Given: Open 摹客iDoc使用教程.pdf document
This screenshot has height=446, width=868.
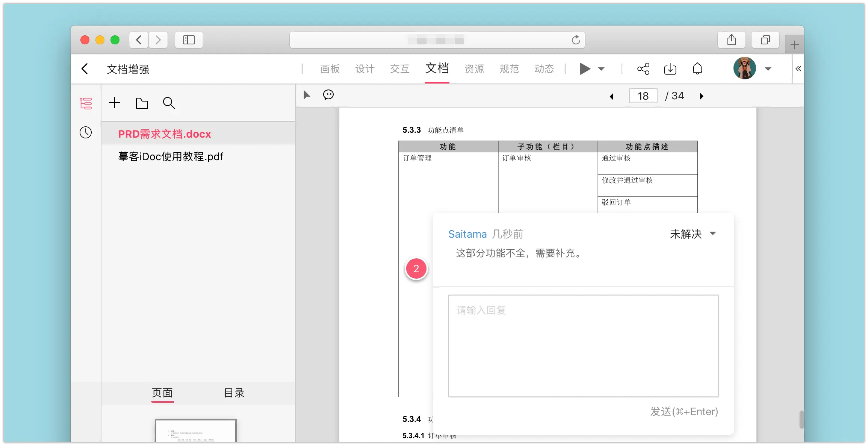Looking at the screenshot, I should 171,156.
